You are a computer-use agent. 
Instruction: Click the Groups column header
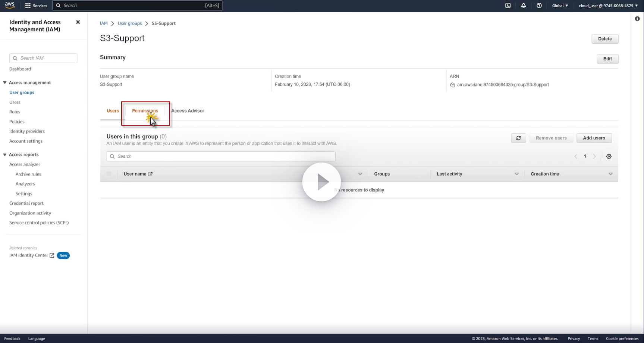(382, 174)
